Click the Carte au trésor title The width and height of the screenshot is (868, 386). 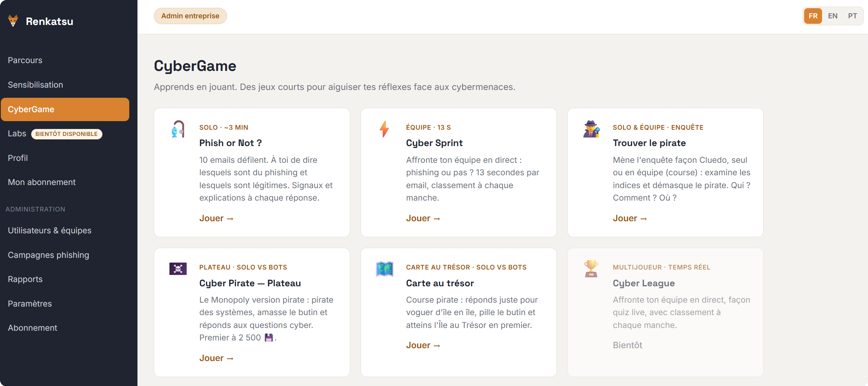[440, 283]
